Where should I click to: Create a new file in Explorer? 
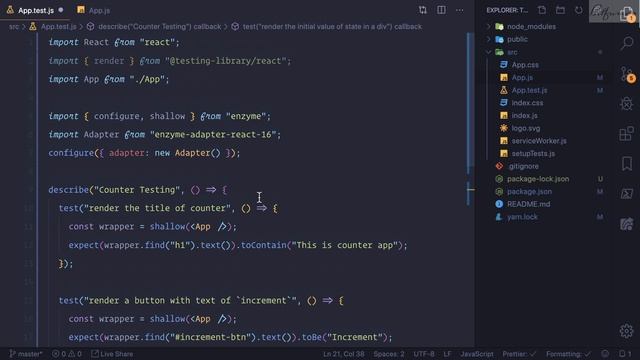pyautogui.click(x=542, y=10)
